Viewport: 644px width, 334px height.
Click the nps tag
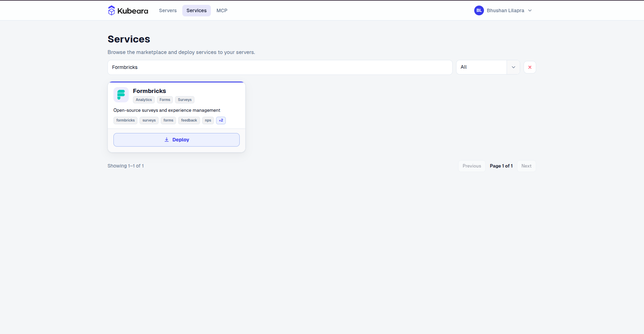pyautogui.click(x=208, y=121)
